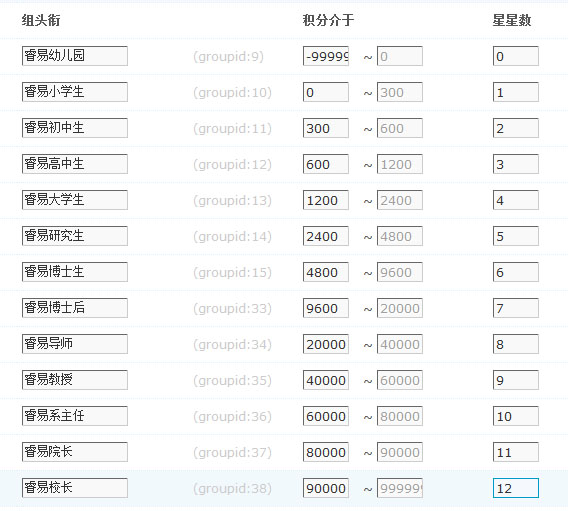Click the star count box showing 7
The height and width of the screenshot is (511, 568).
[x=516, y=308]
